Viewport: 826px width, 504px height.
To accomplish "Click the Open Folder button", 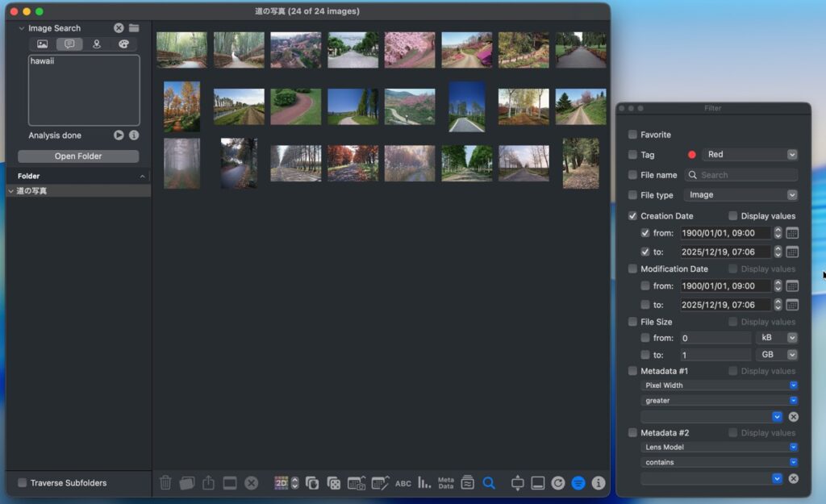I will click(x=78, y=156).
